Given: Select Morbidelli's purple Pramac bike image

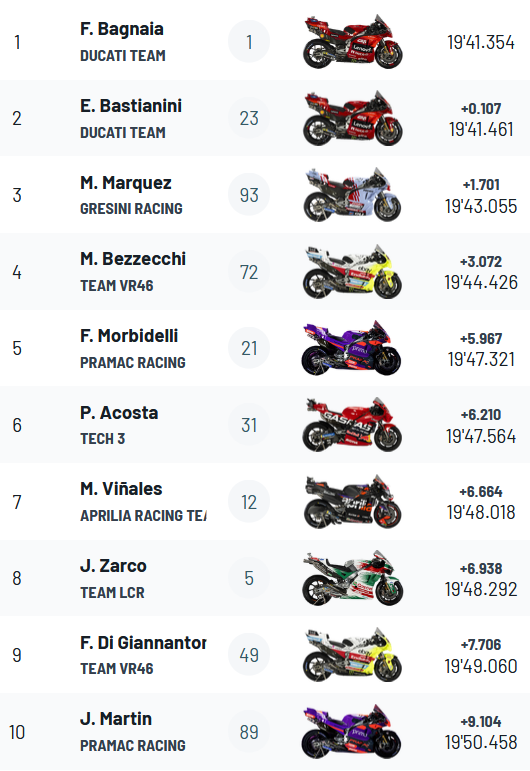Looking at the screenshot, I should click(x=353, y=348).
